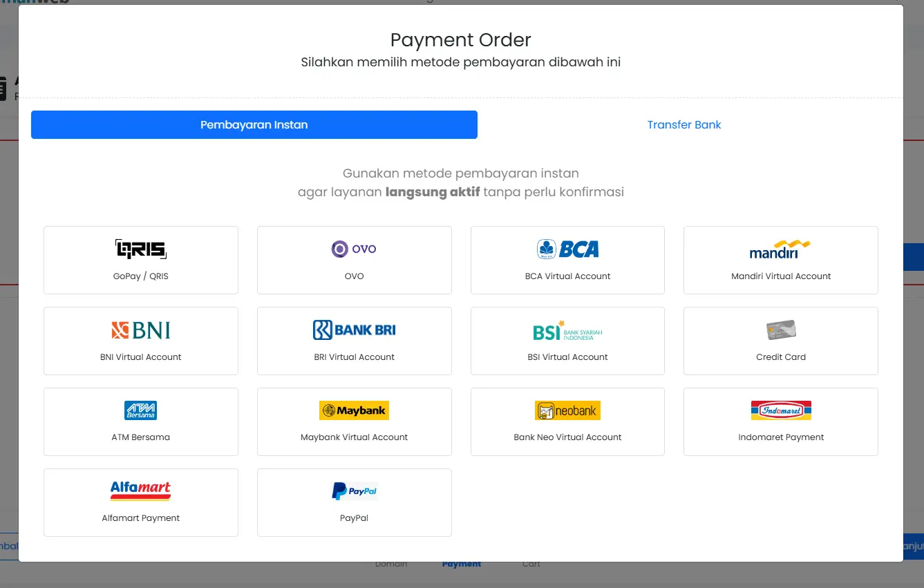Select the GoPay / QRIS logo

141,249
